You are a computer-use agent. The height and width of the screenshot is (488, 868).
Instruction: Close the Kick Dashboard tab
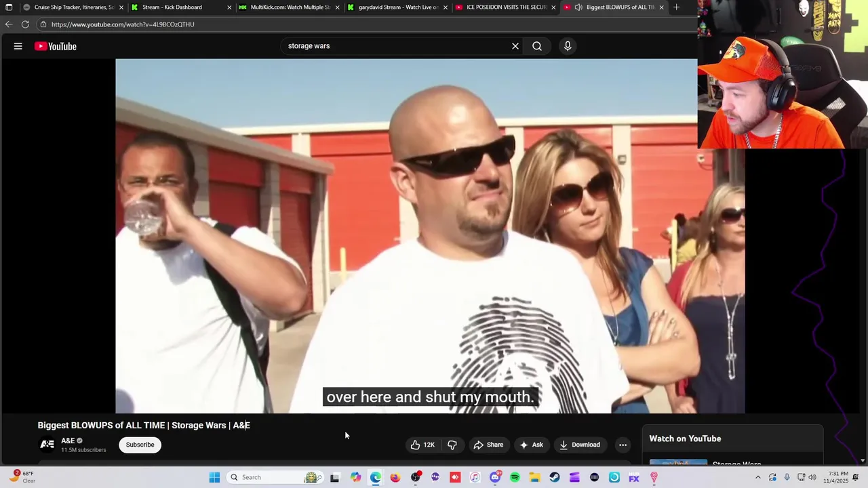(x=229, y=7)
